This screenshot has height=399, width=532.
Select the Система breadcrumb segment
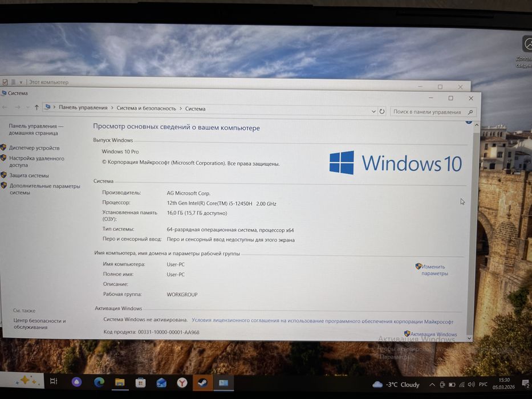[x=195, y=109]
